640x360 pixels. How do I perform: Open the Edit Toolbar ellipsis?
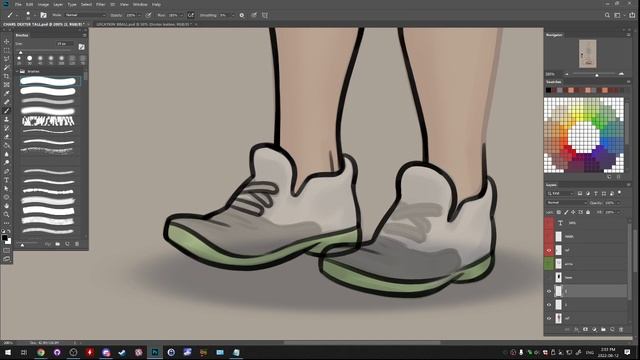point(7,223)
